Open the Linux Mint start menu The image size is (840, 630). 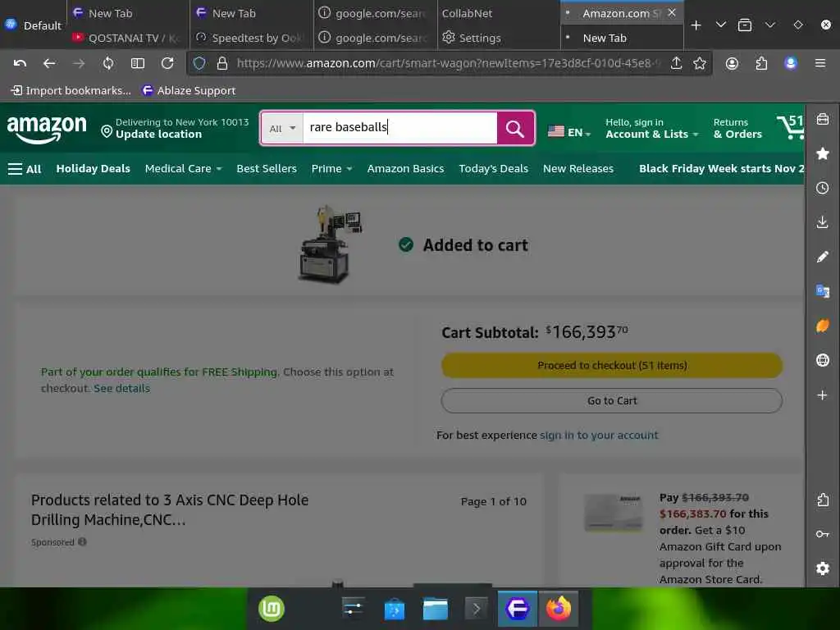[x=271, y=609]
